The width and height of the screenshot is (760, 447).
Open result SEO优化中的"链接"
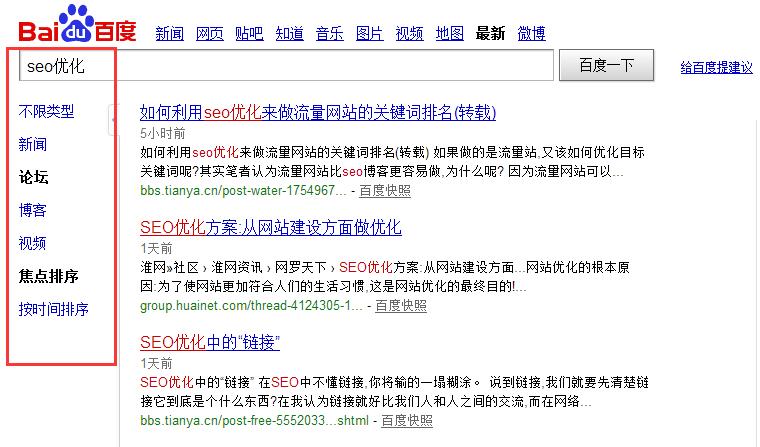click(x=210, y=343)
